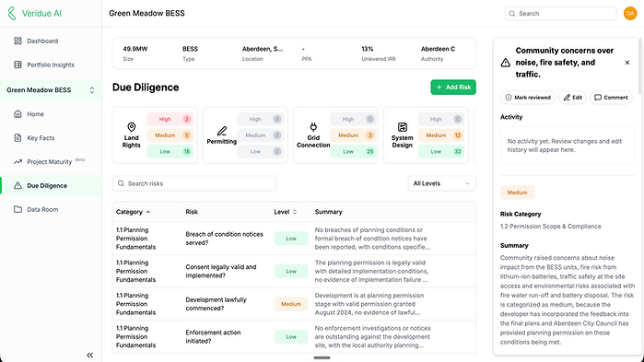Filter Permitting by High risks
This screenshot has width=644, height=362.
tap(261, 119)
